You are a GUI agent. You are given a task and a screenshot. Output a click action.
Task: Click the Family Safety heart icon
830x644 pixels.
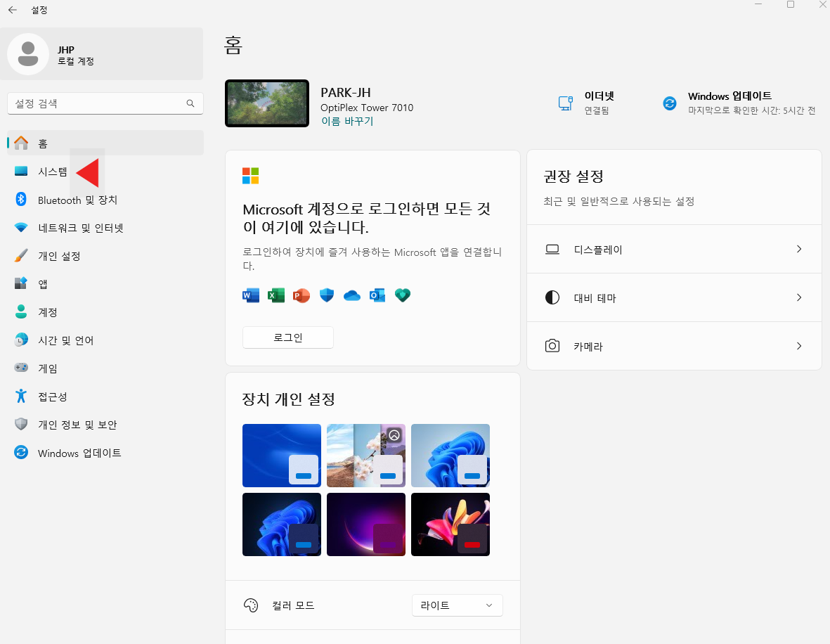(x=403, y=295)
